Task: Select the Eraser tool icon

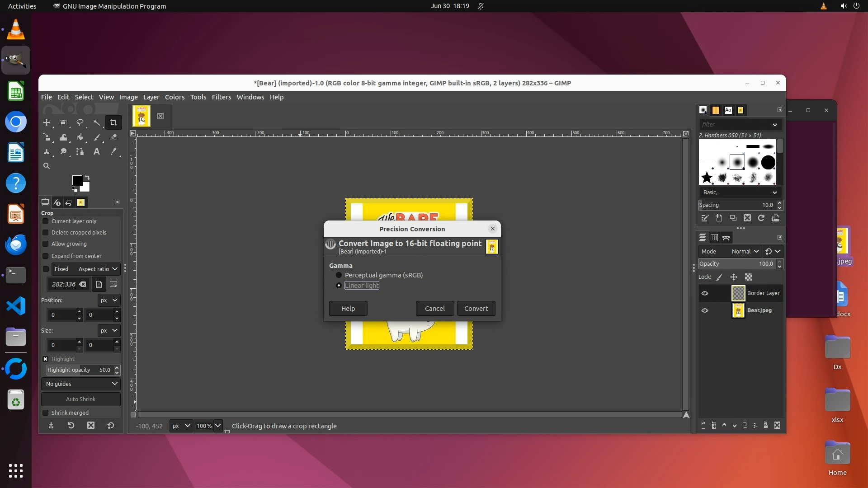Action: pyautogui.click(x=113, y=137)
